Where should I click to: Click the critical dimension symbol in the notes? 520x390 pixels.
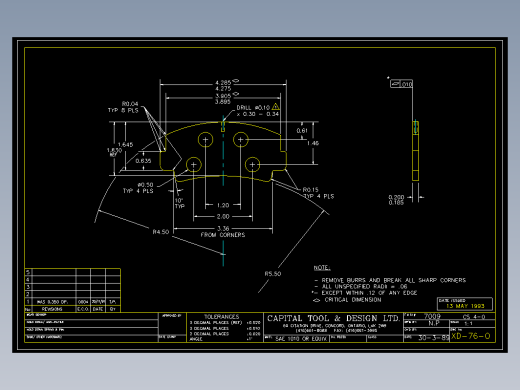pyautogui.click(x=316, y=300)
